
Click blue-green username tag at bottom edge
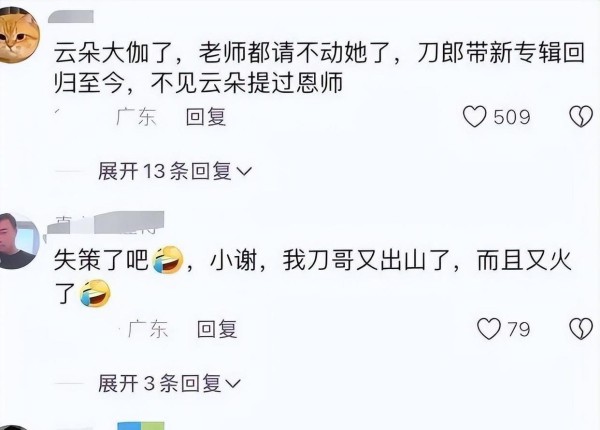(x=141, y=426)
